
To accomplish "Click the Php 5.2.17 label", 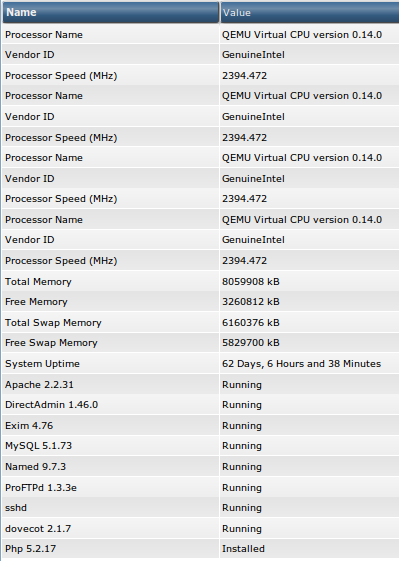I will (x=30, y=548).
